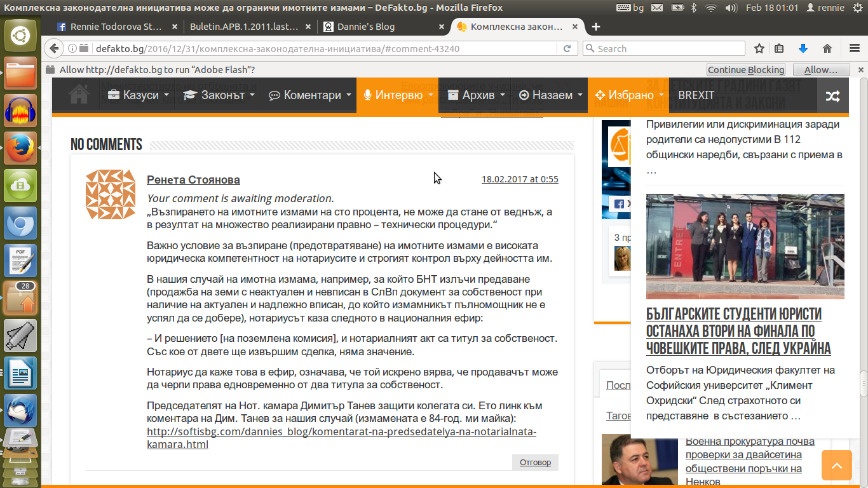
Task: Click the DeFakto home icon in site navigation
Action: [79, 95]
